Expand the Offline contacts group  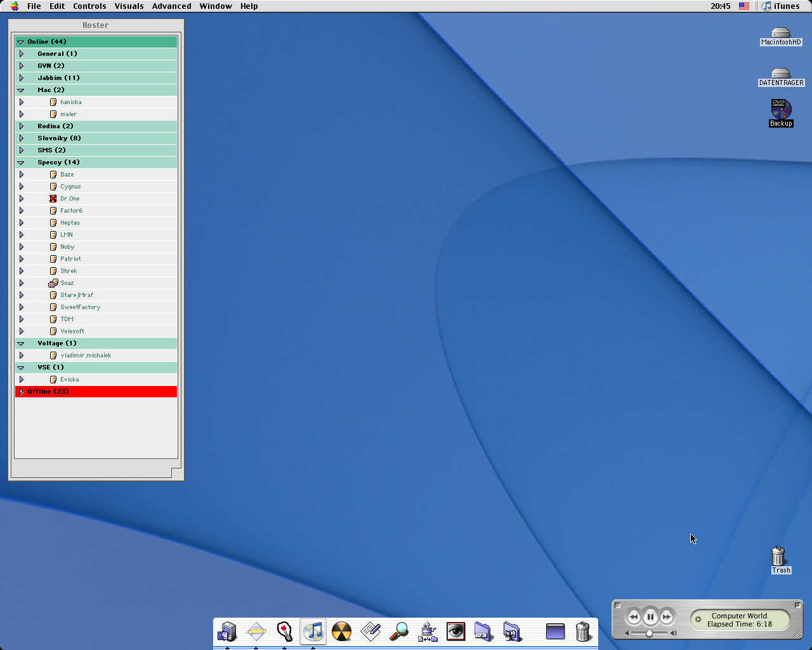coord(22,392)
